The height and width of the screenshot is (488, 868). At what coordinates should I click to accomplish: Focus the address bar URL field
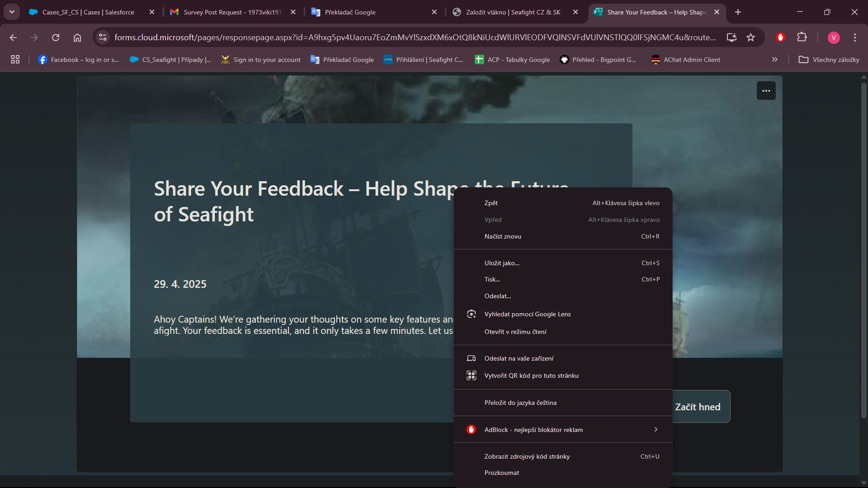pyautogui.click(x=415, y=38)
